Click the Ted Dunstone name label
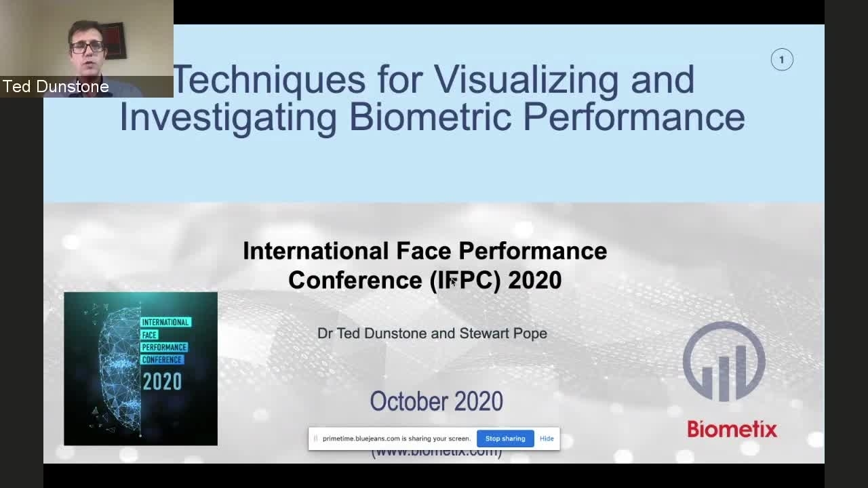The image size is (868, 488). coord(56,87)
